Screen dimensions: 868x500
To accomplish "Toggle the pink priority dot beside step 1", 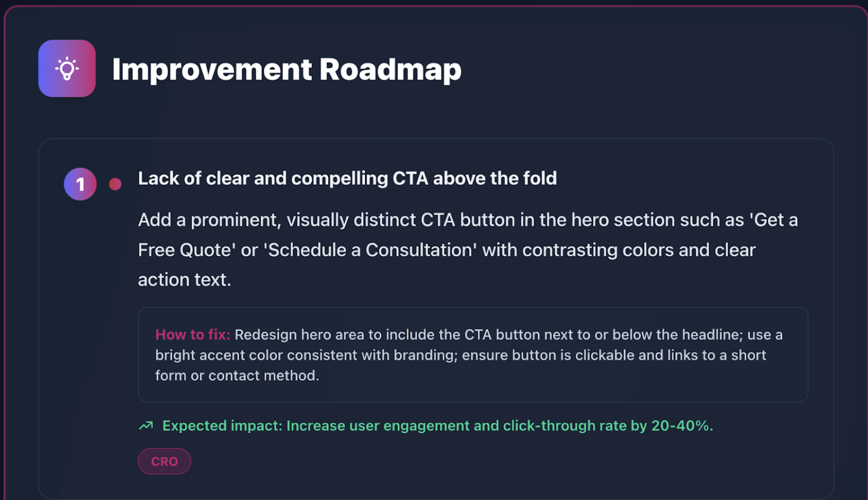I will click(x=114, y=184).
